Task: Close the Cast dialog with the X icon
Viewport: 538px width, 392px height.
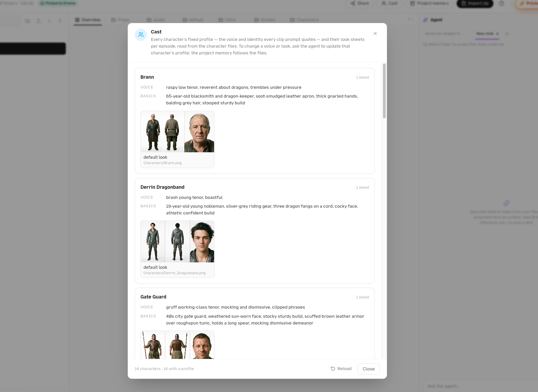Action: (375, 33)
